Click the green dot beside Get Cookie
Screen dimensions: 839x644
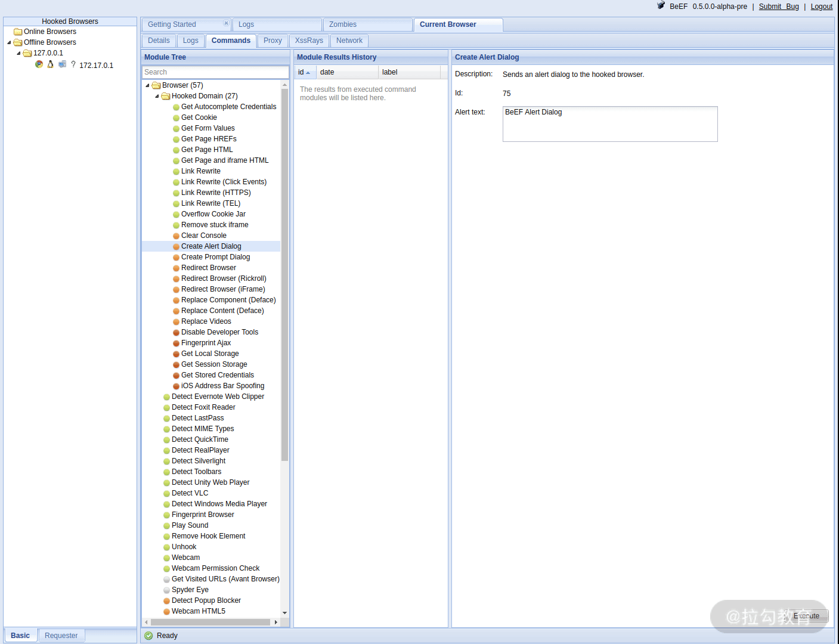(x=176, y=118)
